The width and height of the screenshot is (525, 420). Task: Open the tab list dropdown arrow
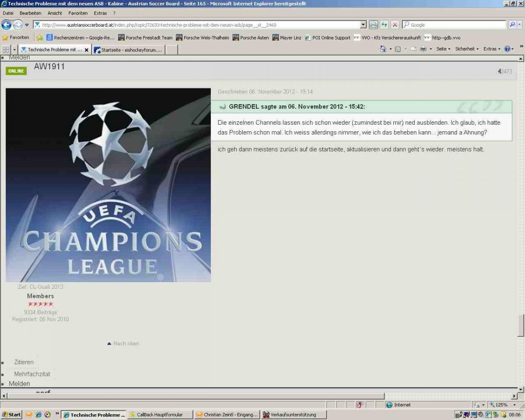[14, 49]
